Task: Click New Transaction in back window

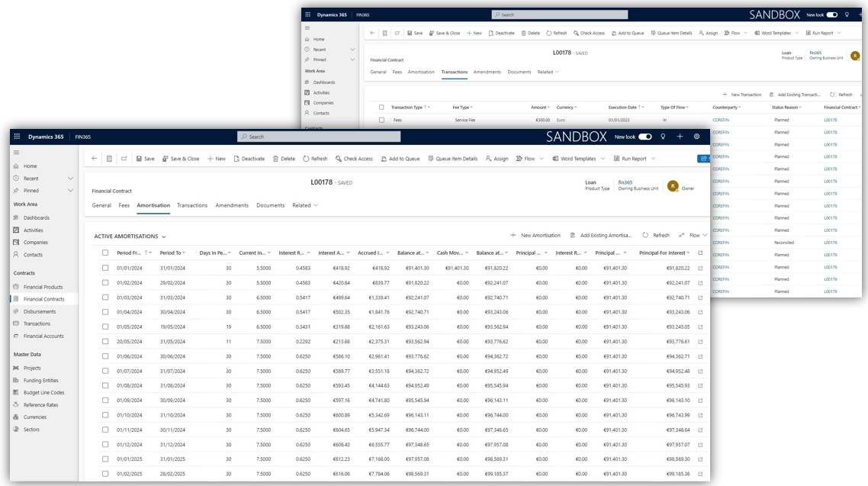Action: pos(742,95)
